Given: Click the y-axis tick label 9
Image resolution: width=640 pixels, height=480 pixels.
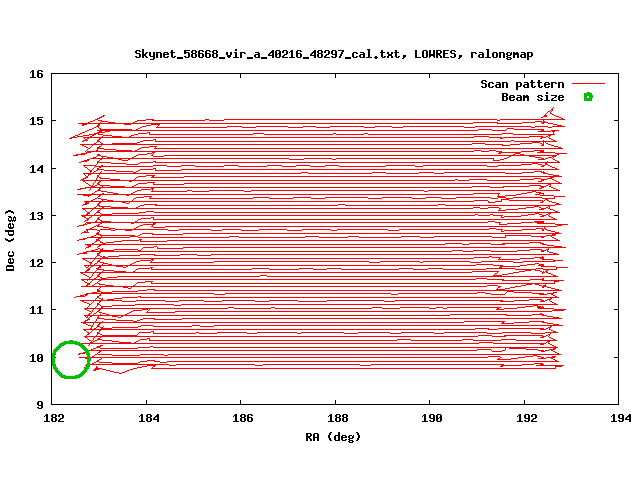Looking at the screenshot, I should click(40, 405).
